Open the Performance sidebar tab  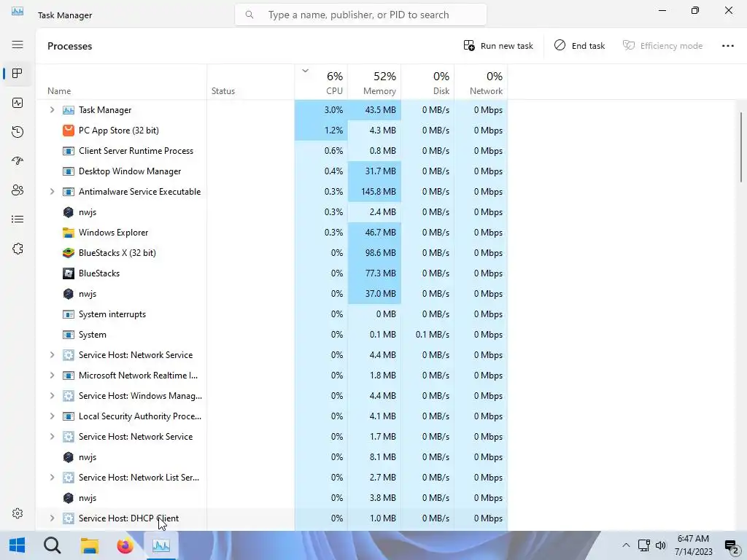coord(18,103)
